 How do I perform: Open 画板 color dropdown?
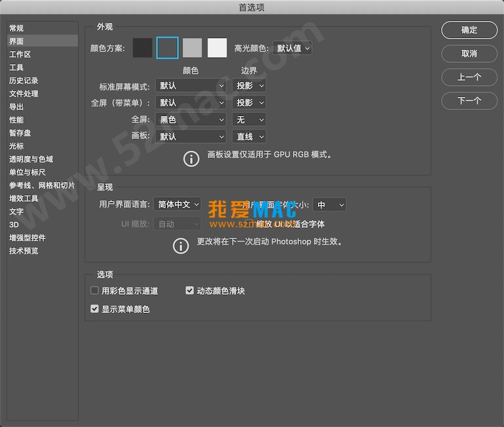pos(191,137)
